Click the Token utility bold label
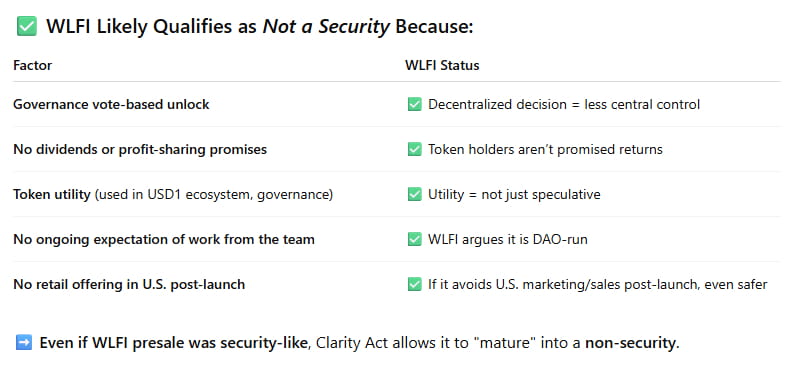The image size is (792, 371). 52,194
